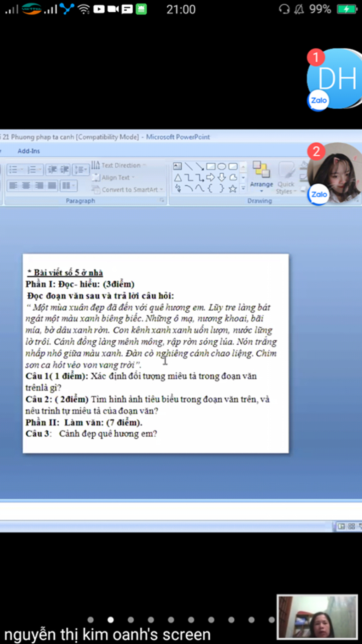Open the Columns dropdown

[x=68, y=185]
